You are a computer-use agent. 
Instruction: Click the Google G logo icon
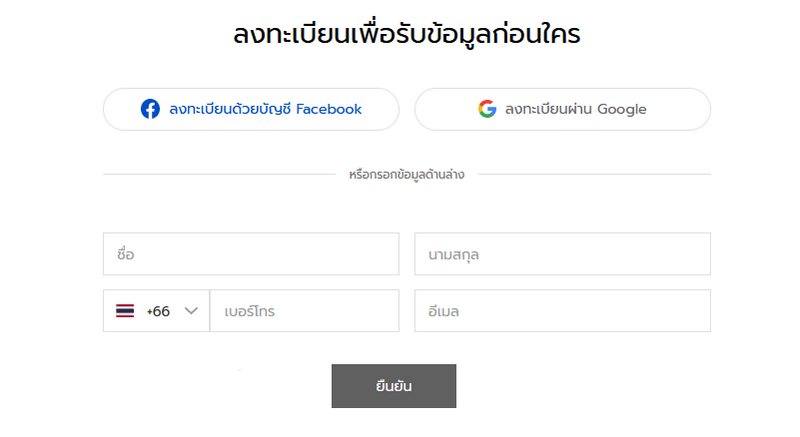pos(487,109)
